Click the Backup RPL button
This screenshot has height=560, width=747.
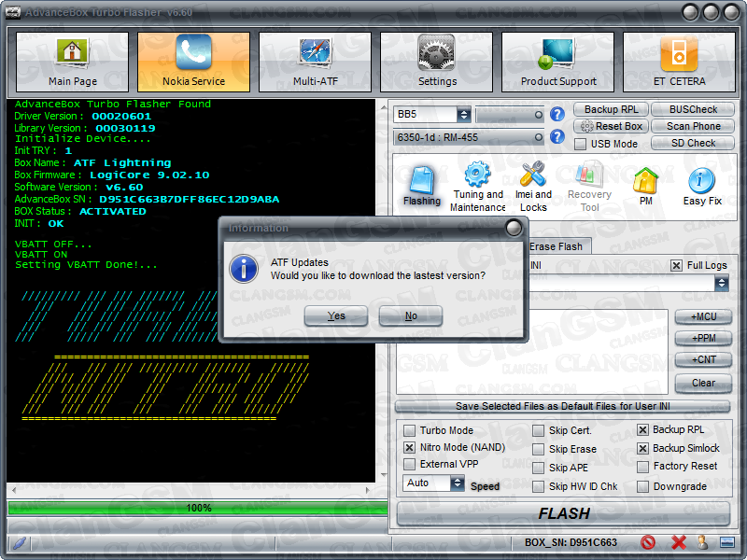click(x=611, y=109)
